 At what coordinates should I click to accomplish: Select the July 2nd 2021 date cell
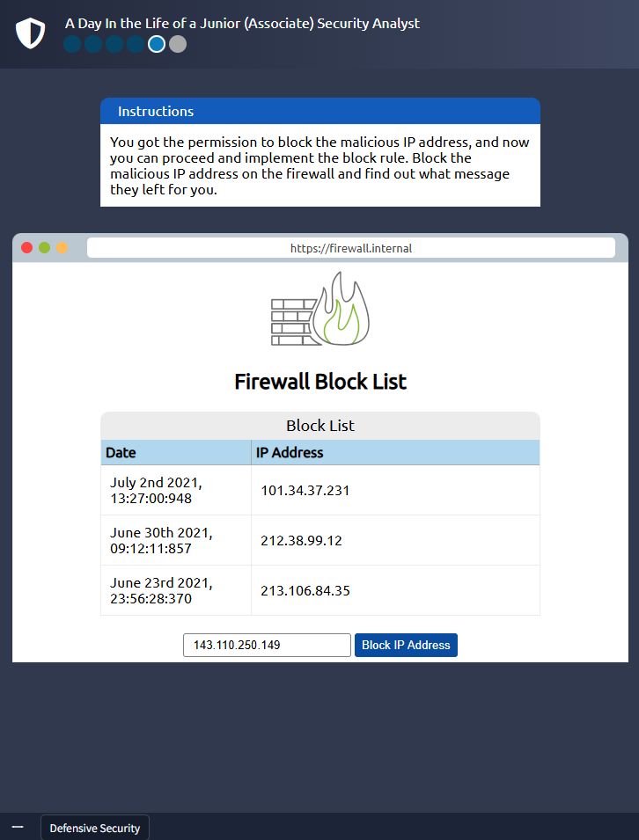pyautogui.click(x=176, y=490)
